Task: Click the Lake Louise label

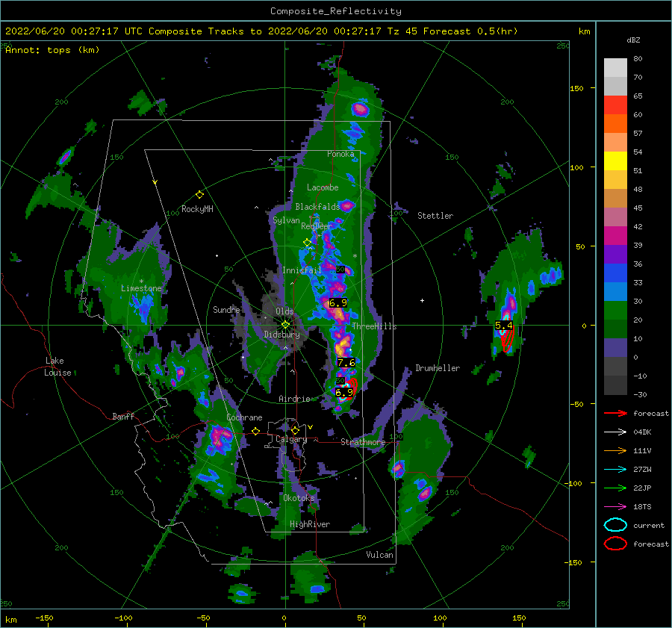Action: click(57, 367)
